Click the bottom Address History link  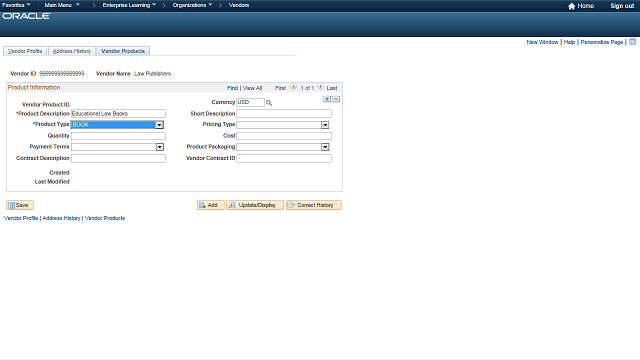(61, 218)
